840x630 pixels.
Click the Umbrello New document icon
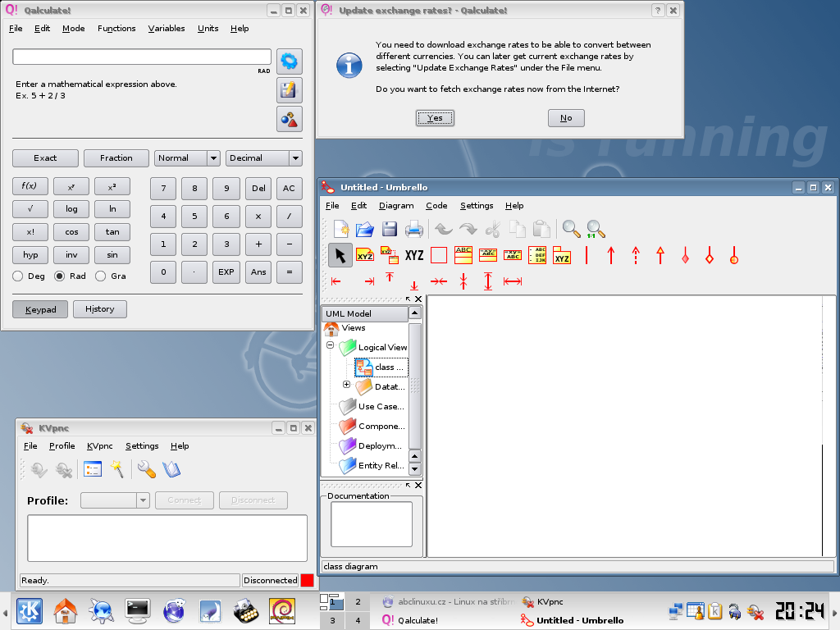(340, 230)
